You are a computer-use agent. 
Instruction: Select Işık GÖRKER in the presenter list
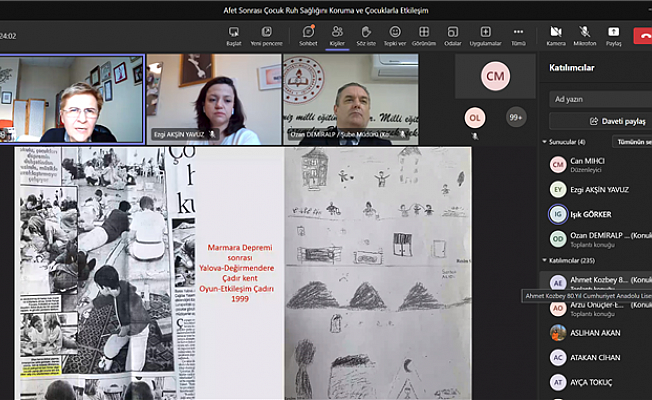(590, 214)
